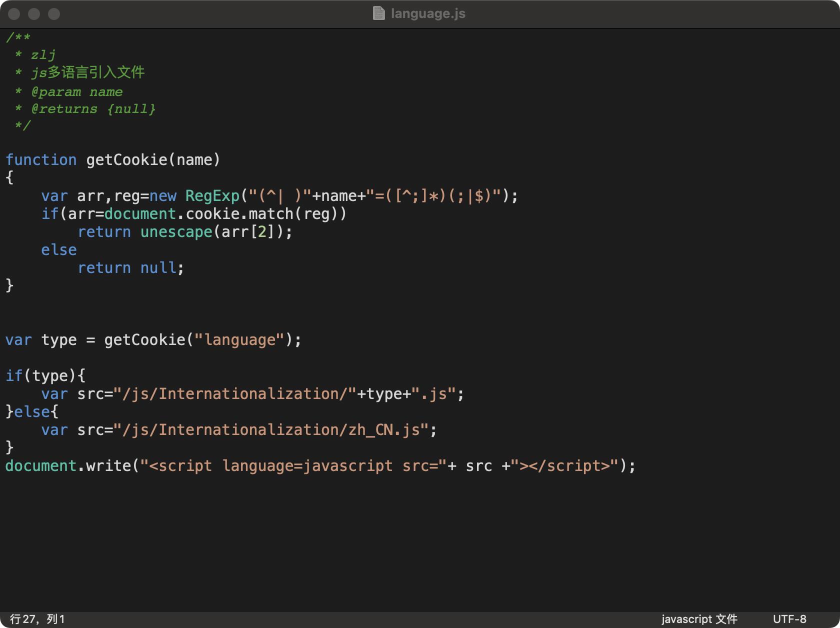Click the word unescape in the return statement
The image size is (840, 628).
(176, 232)
